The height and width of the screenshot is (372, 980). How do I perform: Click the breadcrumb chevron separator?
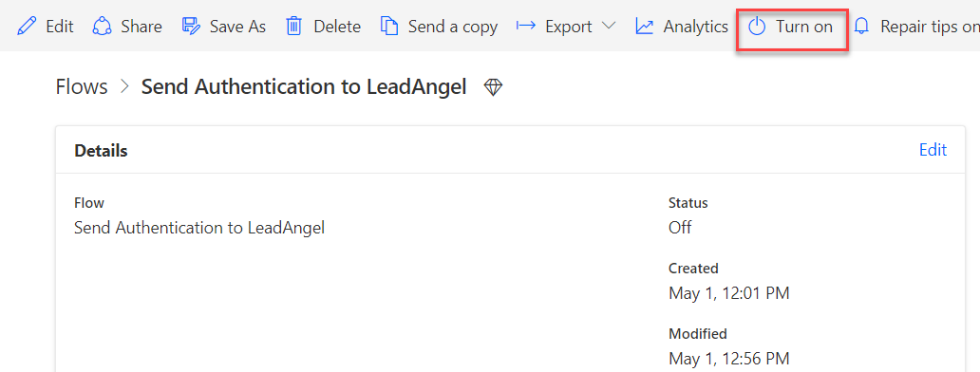pyautogui.click(x=124, y=87)
